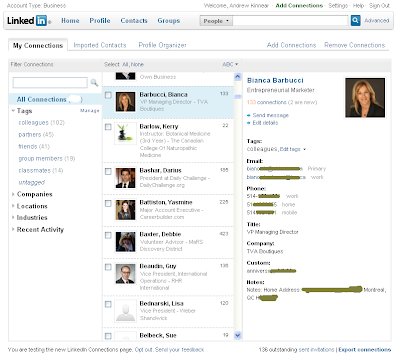The image size is (400, 360).
Task: Tick the checkbox for Bednarski, Lisa
Action: click(108, 304)
